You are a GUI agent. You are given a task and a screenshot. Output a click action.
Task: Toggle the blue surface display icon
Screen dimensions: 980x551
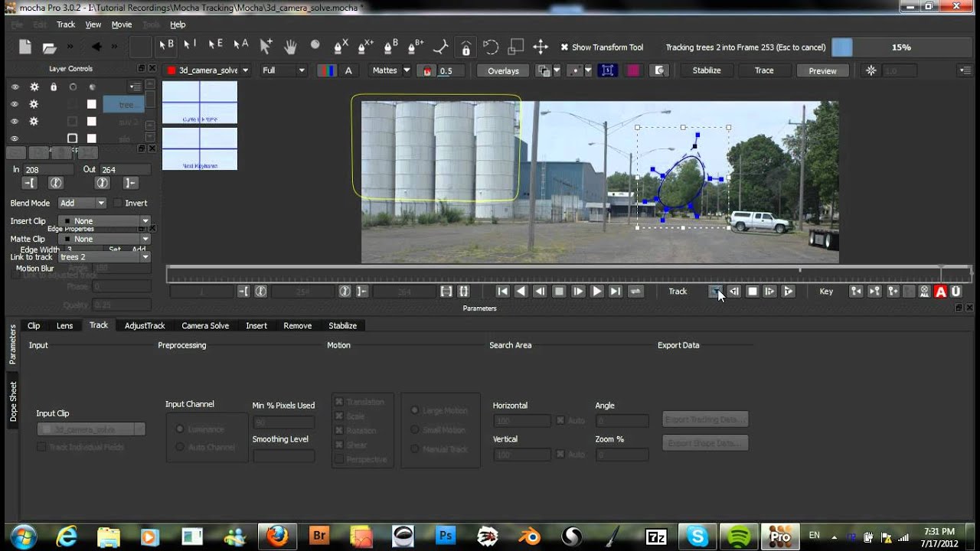pos(608,70)
